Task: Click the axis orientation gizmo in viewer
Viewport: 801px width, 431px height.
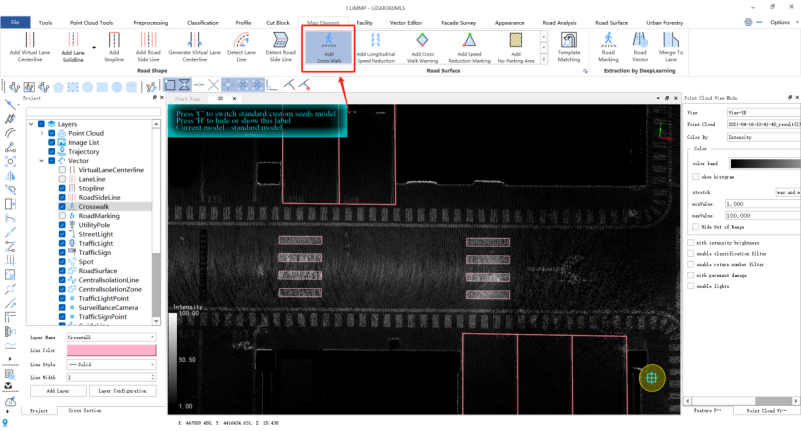Action: coord(664,132)
